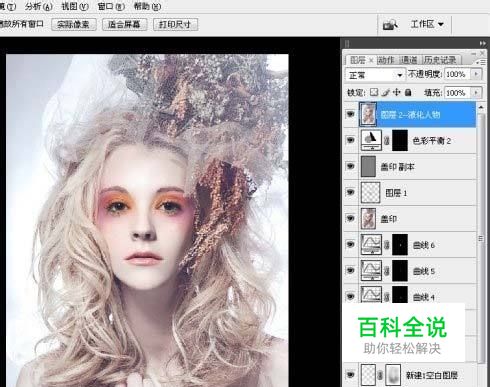The height and width of the screenshot is (387, 490).
Task: Toggle visibility of 曲线 6 layer
Action: 350,244
